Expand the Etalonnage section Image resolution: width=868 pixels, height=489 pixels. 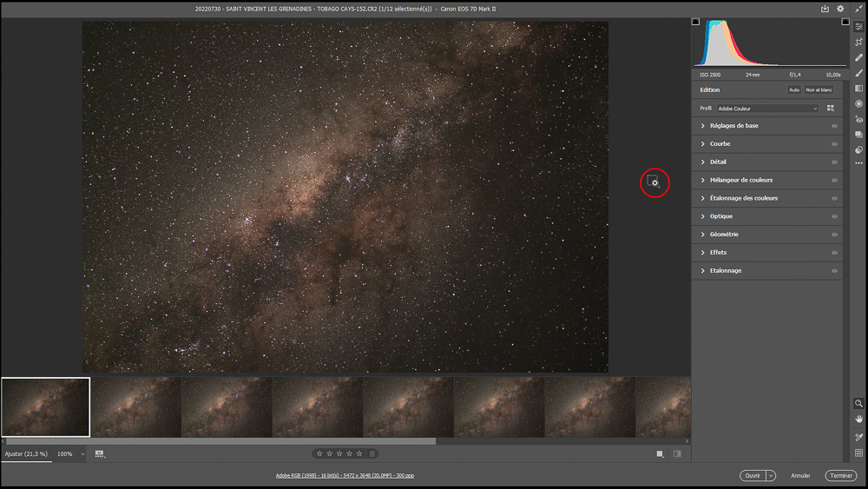tap(703, 271)
